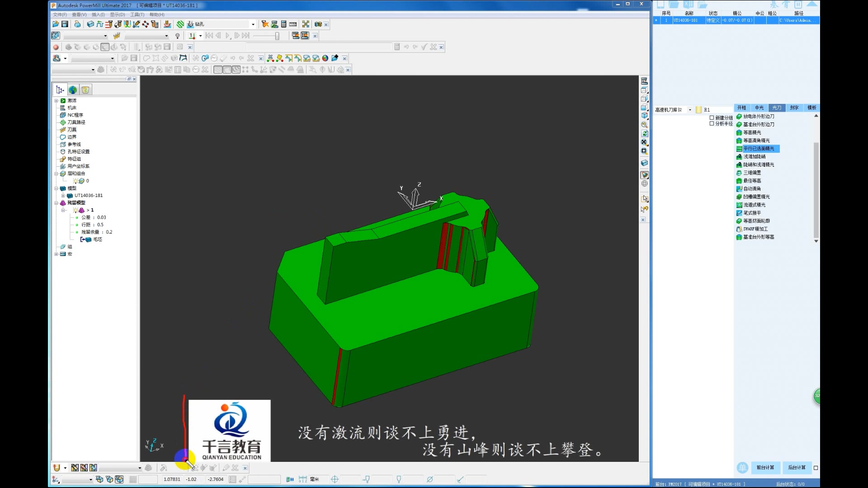Open the recycle bin tab in the explorer

[85, 90]
